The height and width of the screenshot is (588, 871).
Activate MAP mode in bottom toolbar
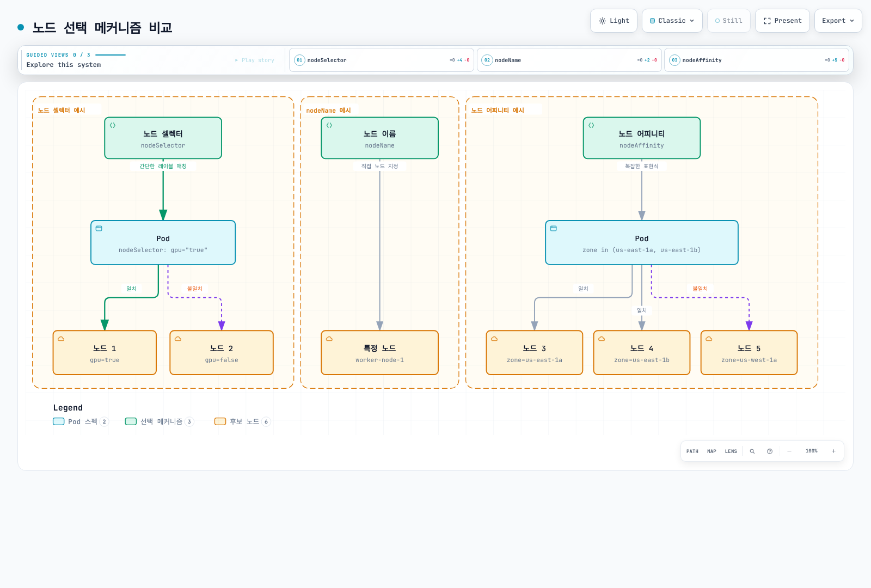(x=711, y=451)
